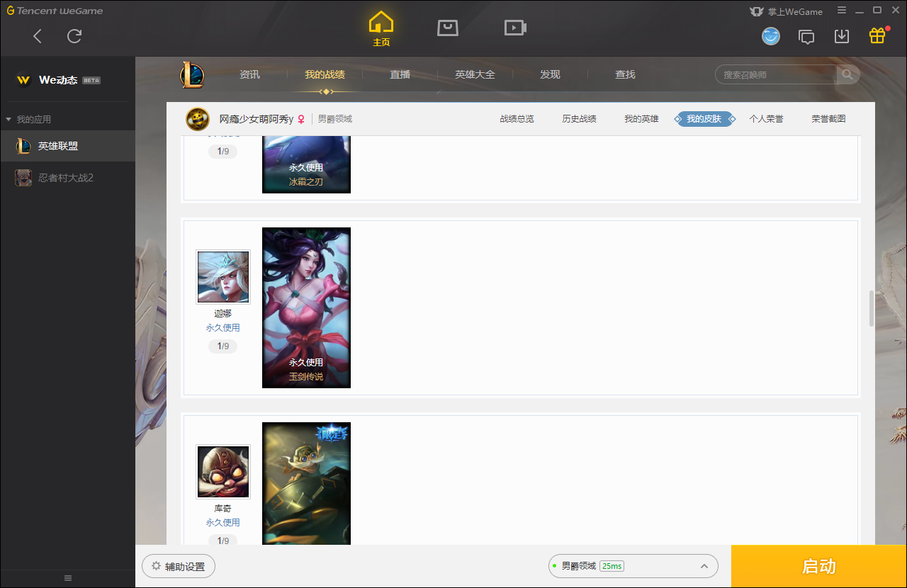Switch to 个人荣誉 subtab
907x588 pixels.
click(x=766, y=119)
